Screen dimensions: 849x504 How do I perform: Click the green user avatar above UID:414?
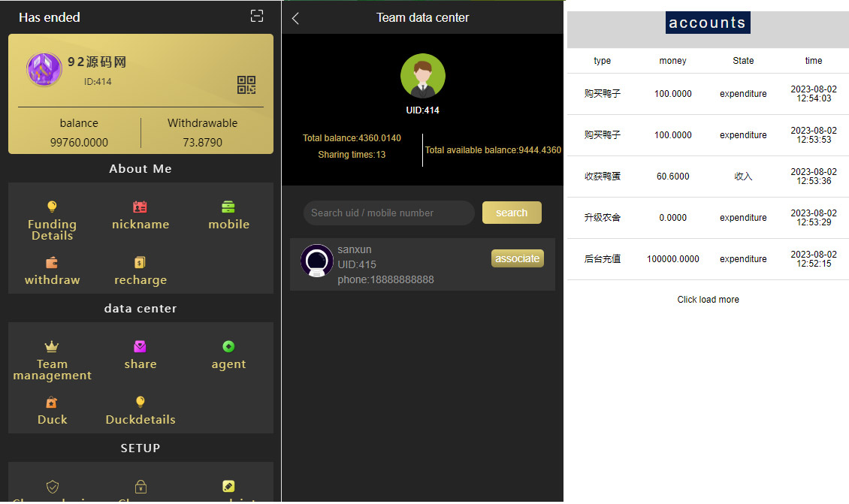(x=423, y=76)
